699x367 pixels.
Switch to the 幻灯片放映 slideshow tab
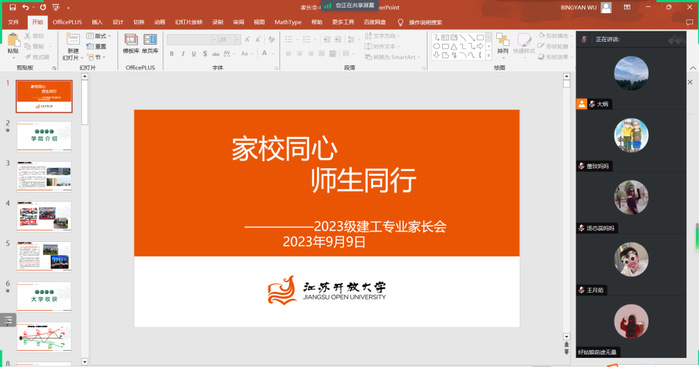tap(189, 22)
